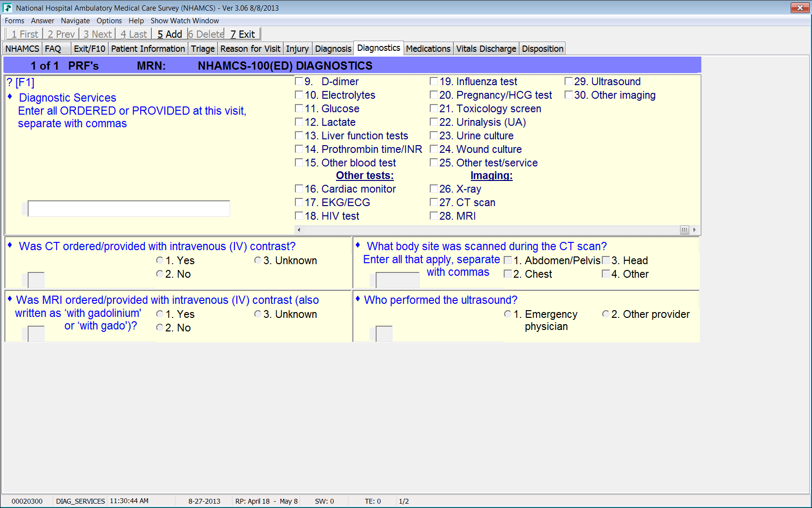Image resolution: width=812 pixels, height=508 pixels.
Task: Select the Diagnostics tab
Action: (x=378, y=48)
